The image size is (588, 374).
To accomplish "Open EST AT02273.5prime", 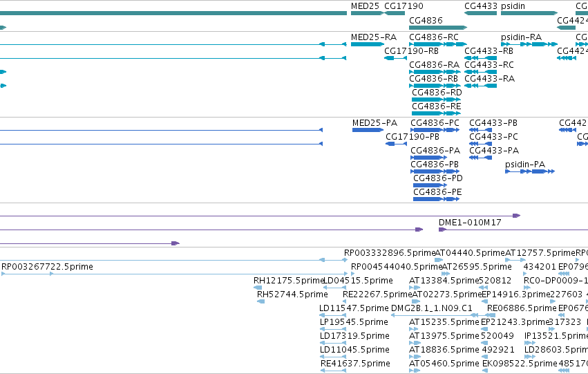I will point(446,295).
